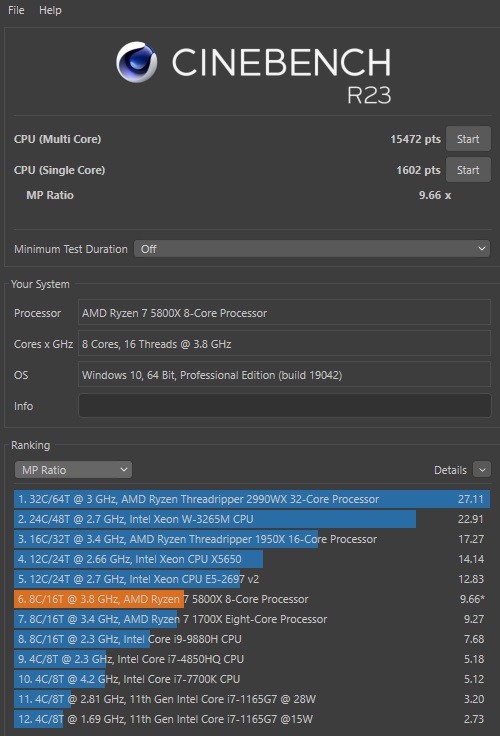
Task: Select the Ryzen 7 1700X ranking row
Action: tap(252, 619)
